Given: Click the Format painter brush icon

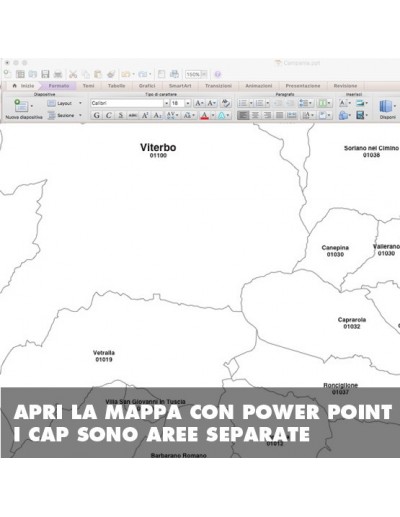Looking at the screenshot, I should tap(111, 74).
